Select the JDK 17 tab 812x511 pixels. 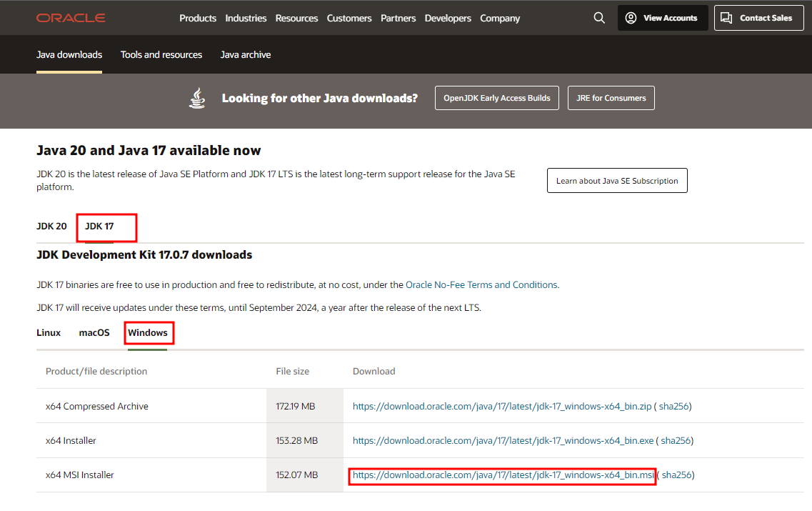pyautogui.click(x=99, y=226)
